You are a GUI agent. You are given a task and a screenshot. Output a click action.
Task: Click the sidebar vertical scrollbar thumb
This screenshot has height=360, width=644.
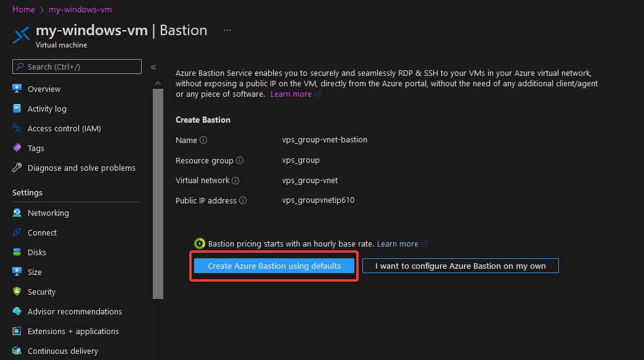(x=158, y=194)
